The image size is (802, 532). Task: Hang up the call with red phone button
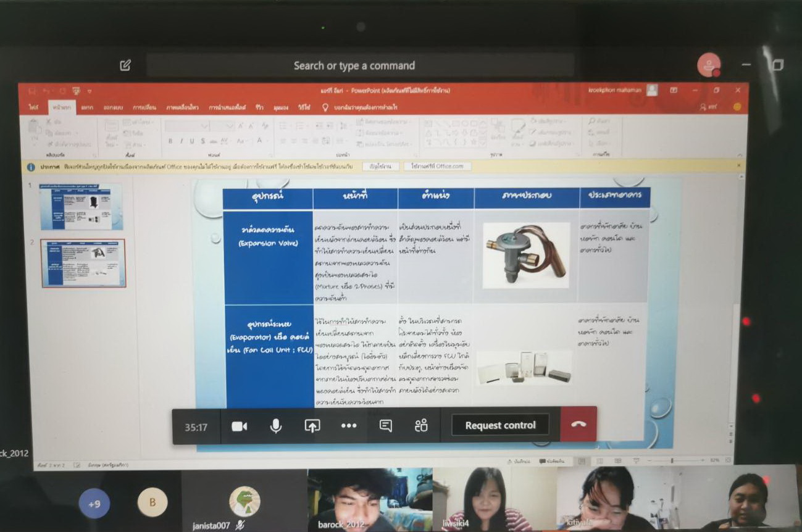(579, 425)
